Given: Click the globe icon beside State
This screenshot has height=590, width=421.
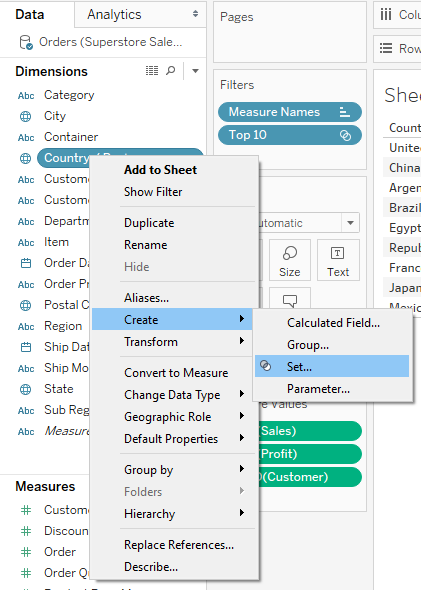Looking at the screenshot, I should pyautogui.click(x=26, y=389).
